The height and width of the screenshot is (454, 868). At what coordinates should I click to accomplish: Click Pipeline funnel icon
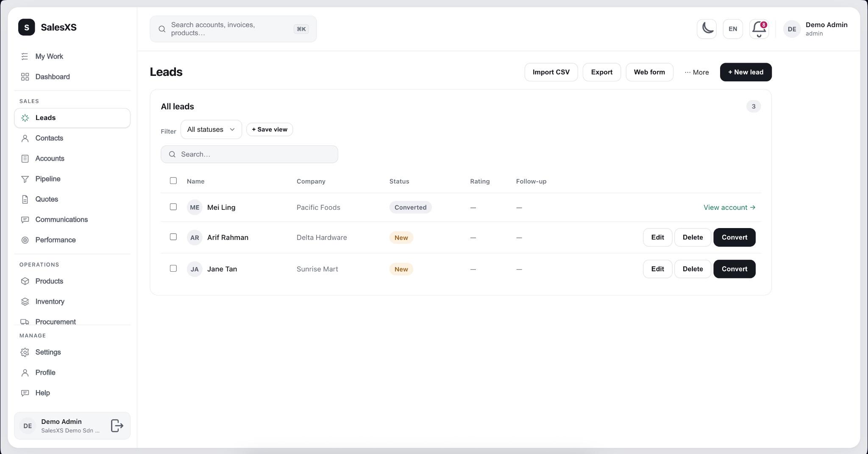pyautogui.click(x=25, y=179)
